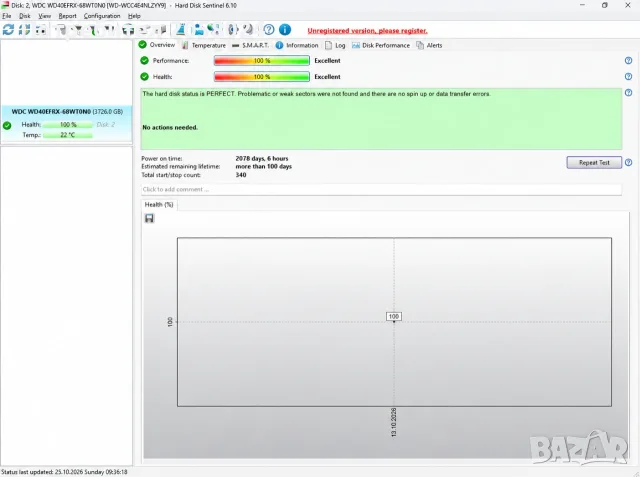Click the 100 axis label left of graph
This screenshot has height=477, width=640.
tap(170, 322)
